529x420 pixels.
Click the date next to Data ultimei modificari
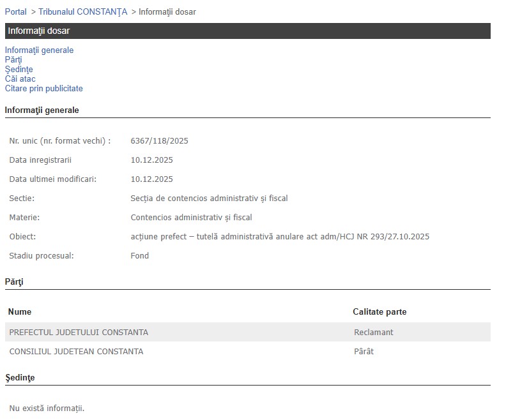151,179
